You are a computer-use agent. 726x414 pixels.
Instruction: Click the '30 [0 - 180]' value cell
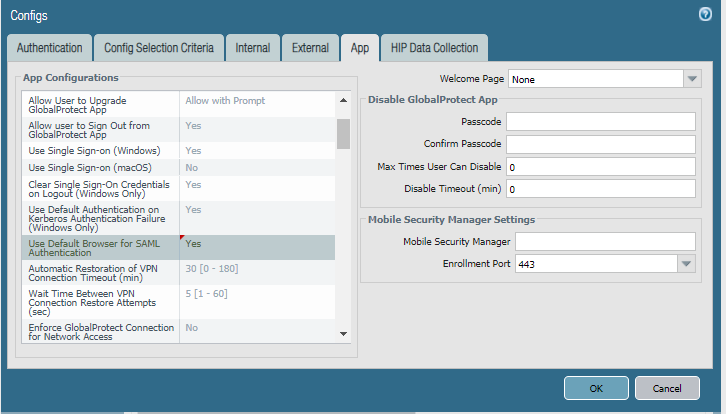[257, 273]
